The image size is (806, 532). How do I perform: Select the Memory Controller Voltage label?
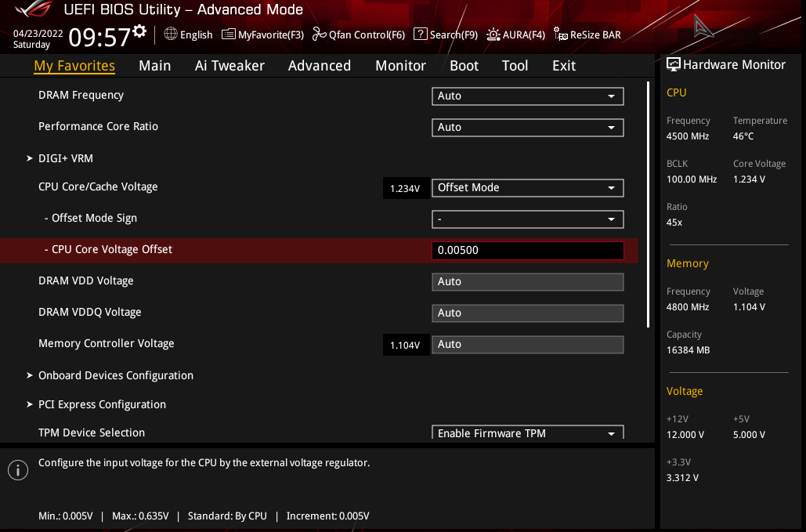[106, 343]
